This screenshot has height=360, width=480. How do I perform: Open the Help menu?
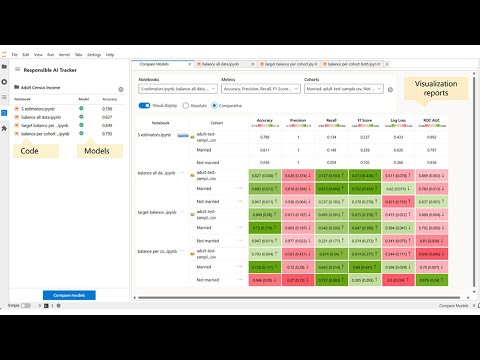110,55
